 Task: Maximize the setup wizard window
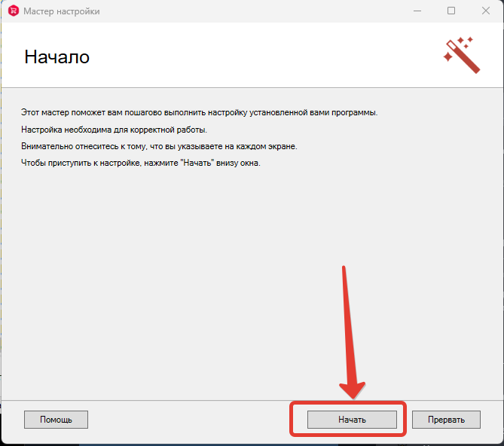pyautogui.click(x=451, y=11)
